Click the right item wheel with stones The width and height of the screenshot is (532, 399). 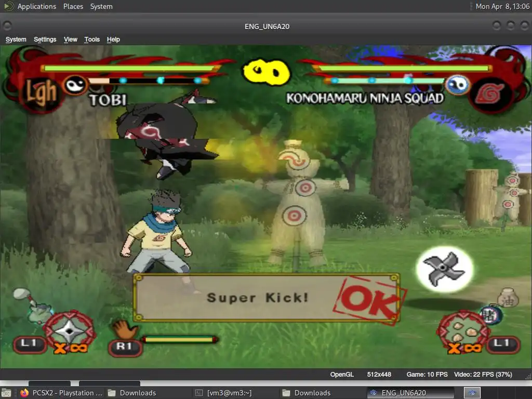coord(463,330)
